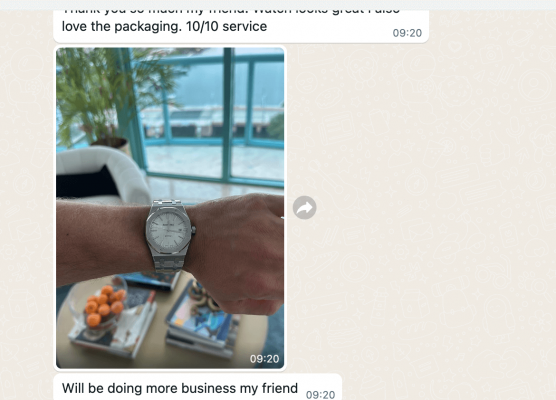Select the "love the packaging. 10/10 service" message
The width and height of the screenshot is (556, 400).
[241, 26]
